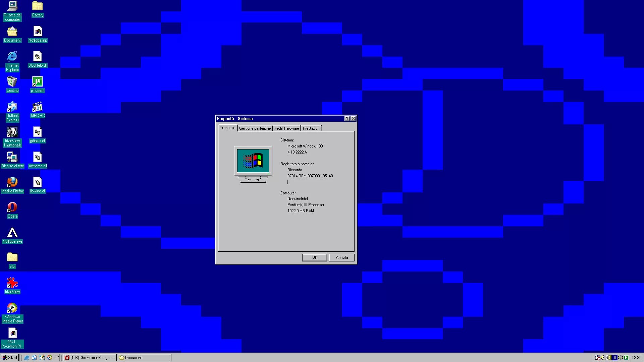644x362 pixels.
Task: Click the Microsoft Windows 98 text
Action: click(305, 146)
